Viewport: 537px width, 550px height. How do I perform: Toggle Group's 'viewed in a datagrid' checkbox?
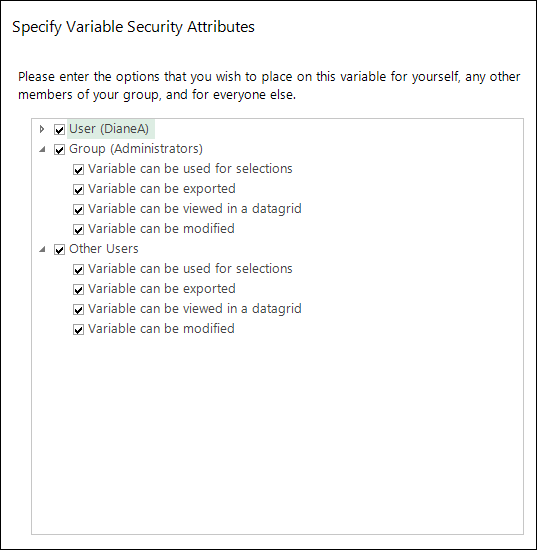point(78,209)
